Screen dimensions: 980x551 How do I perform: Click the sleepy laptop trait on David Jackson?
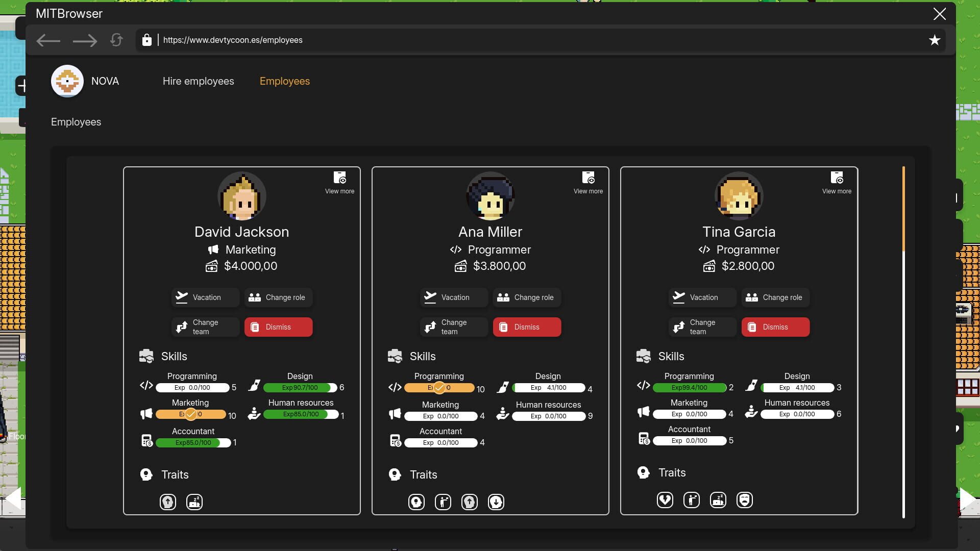194,502
